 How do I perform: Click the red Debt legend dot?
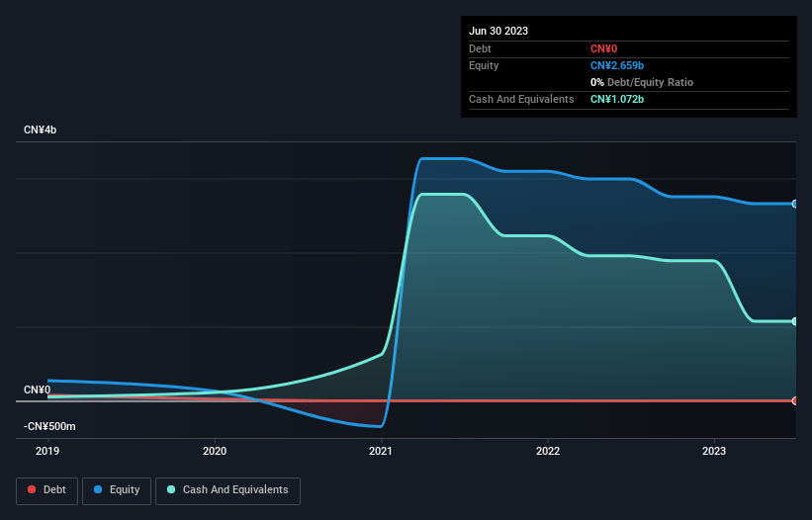[x=32, y=489]
